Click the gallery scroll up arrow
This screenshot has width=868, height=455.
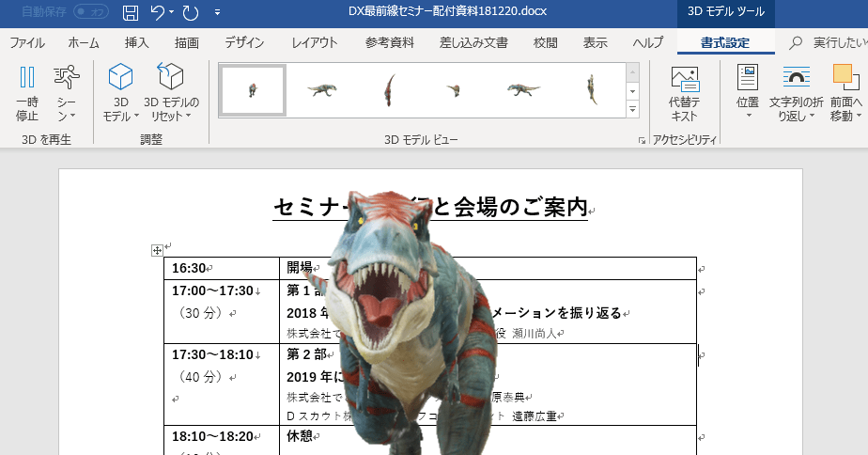(x=633, y=72)
